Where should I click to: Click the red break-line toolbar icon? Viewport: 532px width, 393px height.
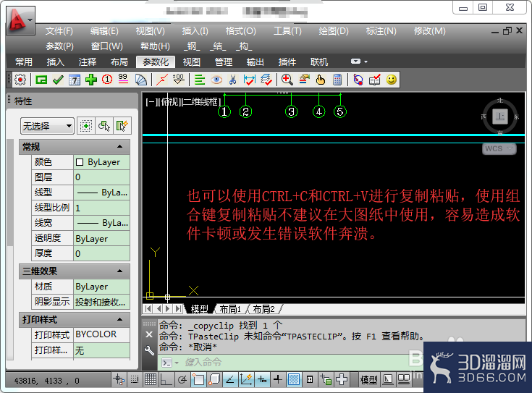tap(162, 80)
